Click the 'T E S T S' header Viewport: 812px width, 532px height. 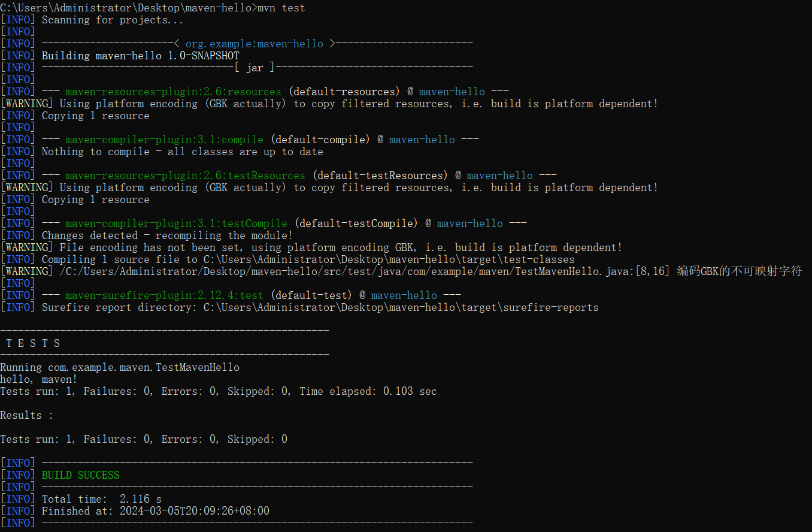click(x=33, y=343)
